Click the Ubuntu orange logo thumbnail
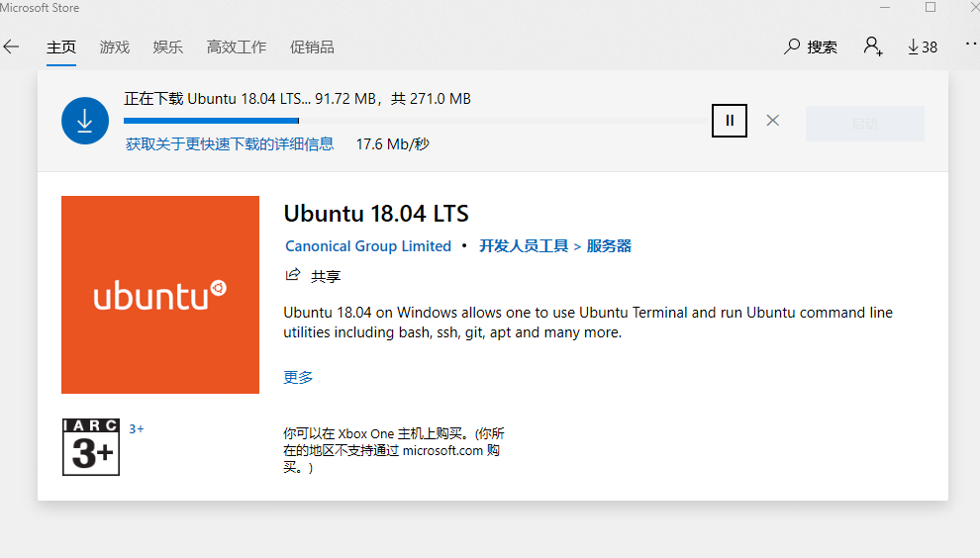Image resolution: width=980 pixels, height=558 pixels. click(x=160, y=295)
